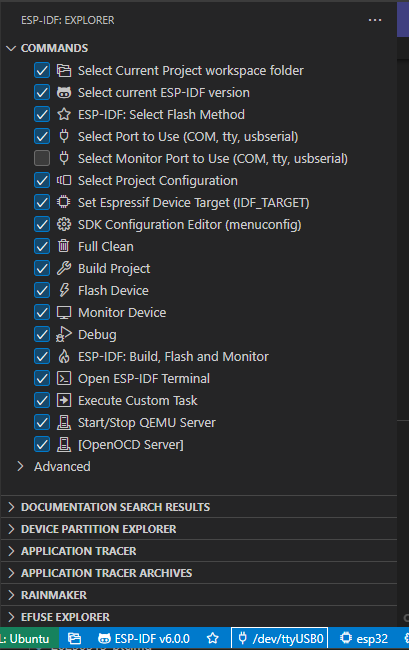Viewport: 409px width, 650px height.
Task: Click the flame icon for Build, Flash and Monitor
Action: [64, 356]
